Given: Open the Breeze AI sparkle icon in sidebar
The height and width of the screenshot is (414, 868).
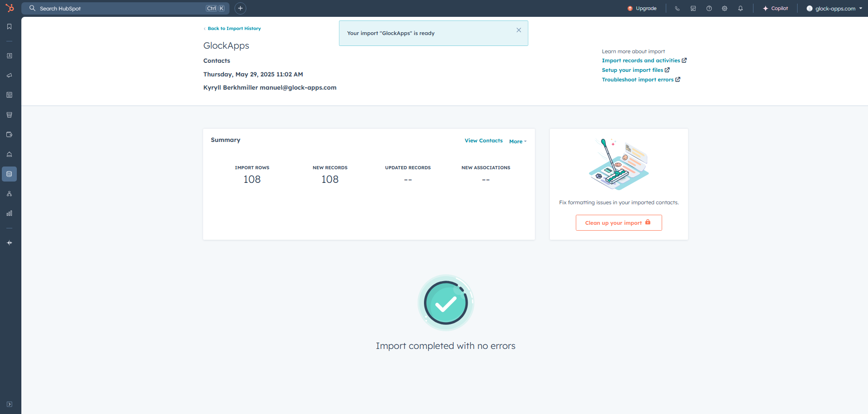Looking at the screenshot, I should coord(9,243).
